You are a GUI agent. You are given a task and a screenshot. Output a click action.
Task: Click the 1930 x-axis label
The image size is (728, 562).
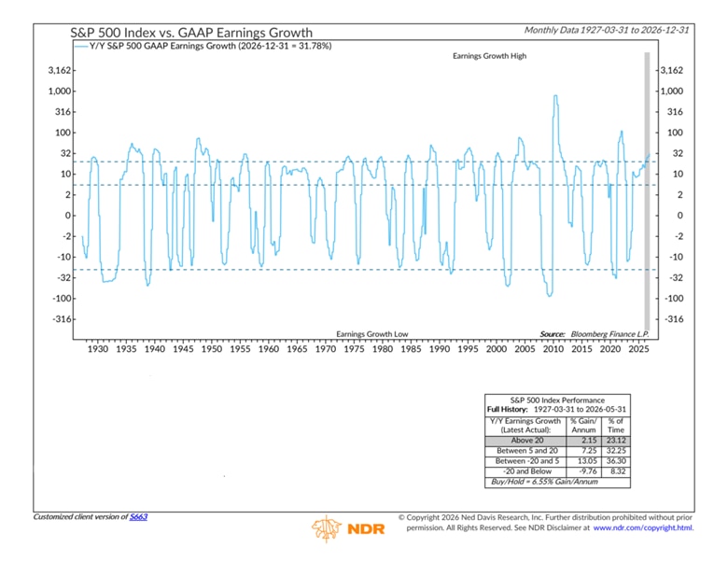(x=97, y=349)
